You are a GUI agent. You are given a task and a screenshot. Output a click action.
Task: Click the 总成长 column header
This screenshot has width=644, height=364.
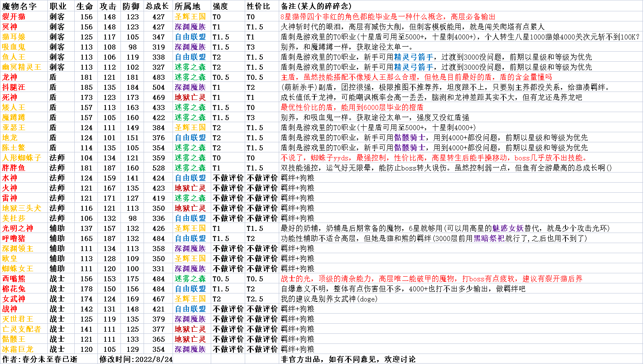pyautogui.click(x=157, y=6)
